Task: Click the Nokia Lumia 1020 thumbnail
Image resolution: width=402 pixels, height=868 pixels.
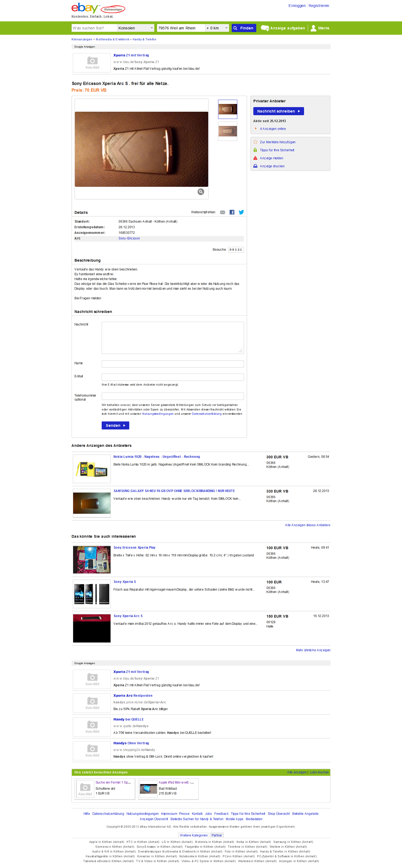Action: click(x=92, y=469)
